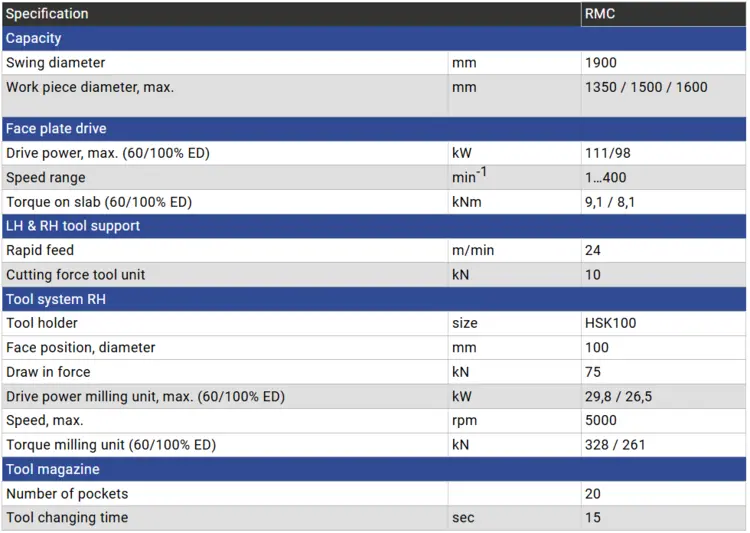Click the Tool system RH section header
Image resolution: width=750 pixels, height=533 pixels.
[x=56, y=299]
